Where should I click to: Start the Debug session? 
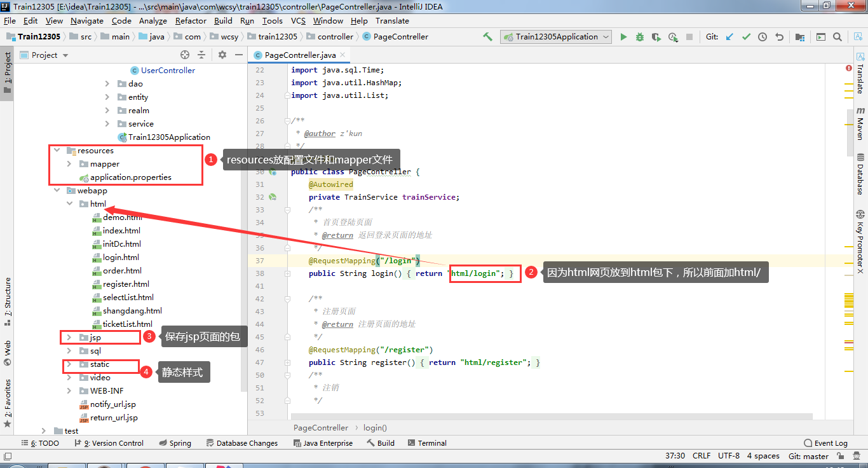coord(639,36)
